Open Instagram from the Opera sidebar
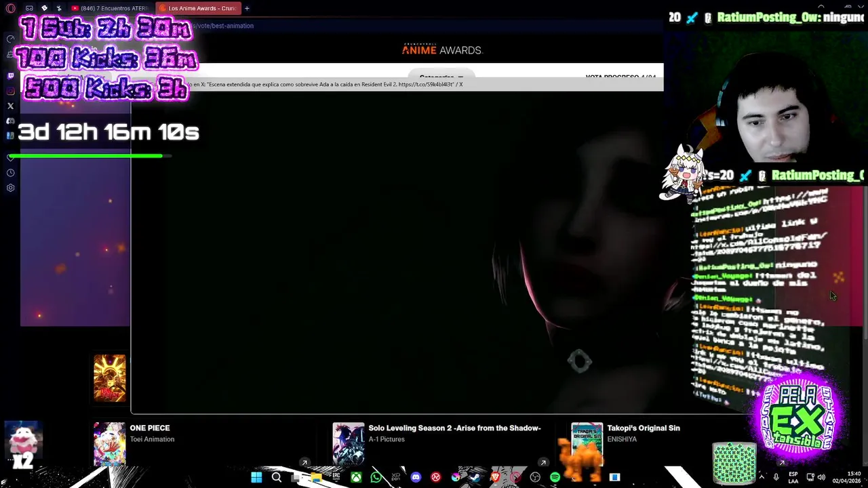The image size is (868, 488). click(x=10, y=91)
